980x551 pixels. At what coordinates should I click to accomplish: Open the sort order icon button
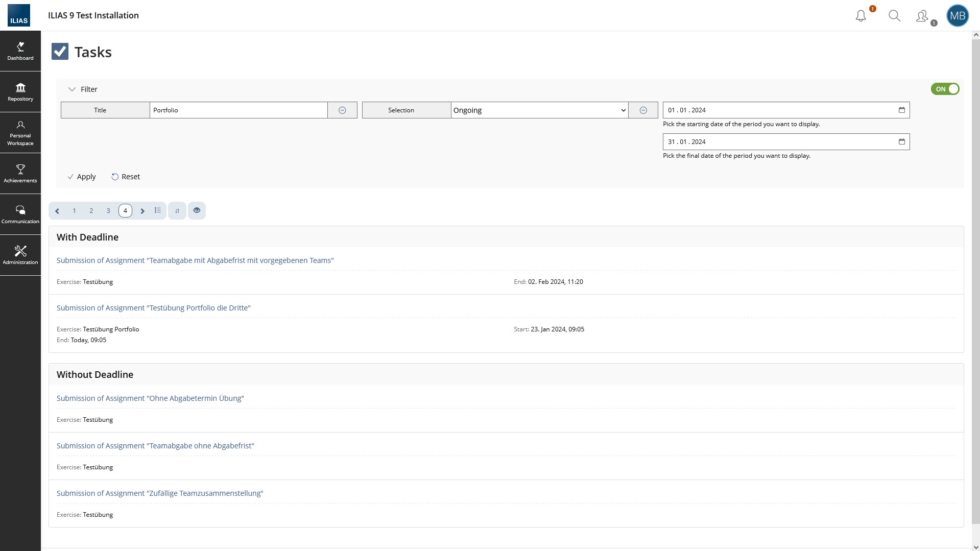point(177,211)
